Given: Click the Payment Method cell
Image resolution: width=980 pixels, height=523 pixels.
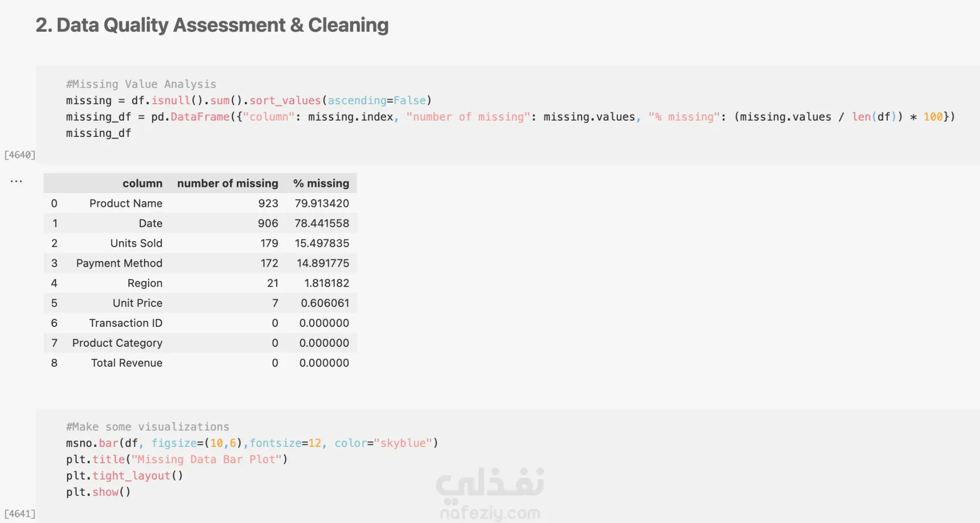Looking at the screenshot, I should (x=119, y=263).
